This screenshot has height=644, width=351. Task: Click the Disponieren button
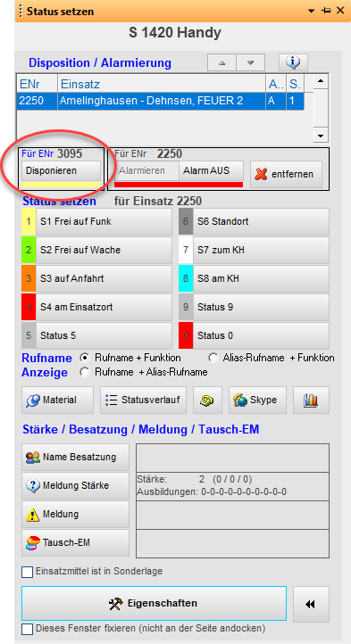(x=61, y=170)
